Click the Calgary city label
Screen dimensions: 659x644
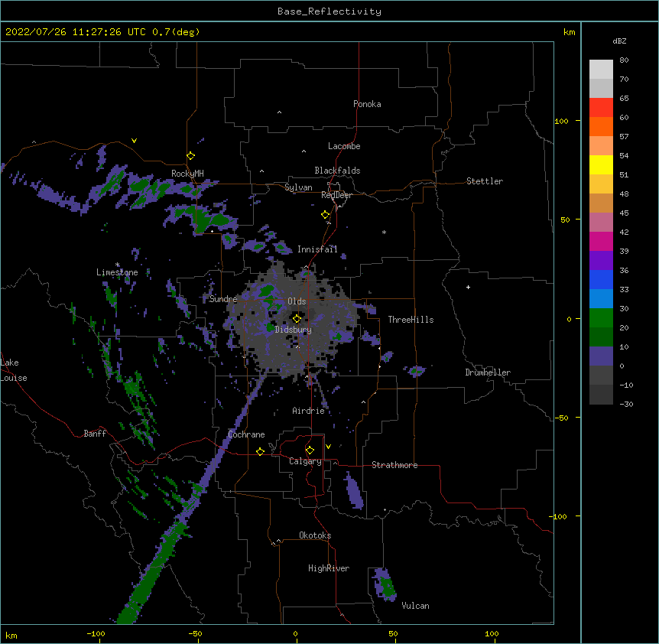(305, 461)
